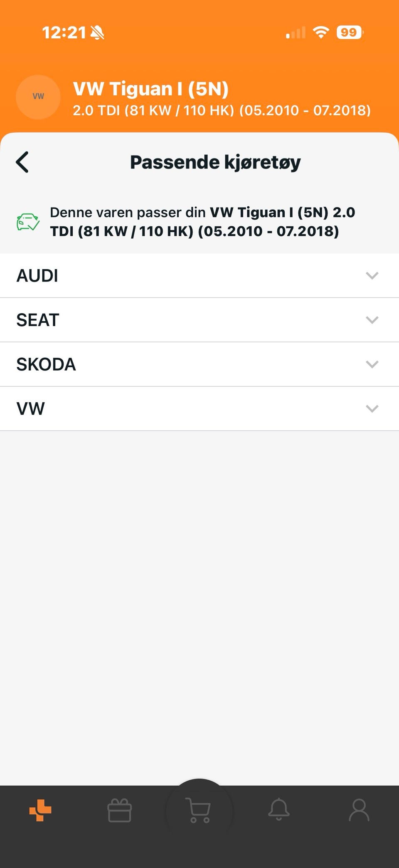Tap the Passende kjøretøy page title
The width and height of the screenshot is (399, 868).
215,162
